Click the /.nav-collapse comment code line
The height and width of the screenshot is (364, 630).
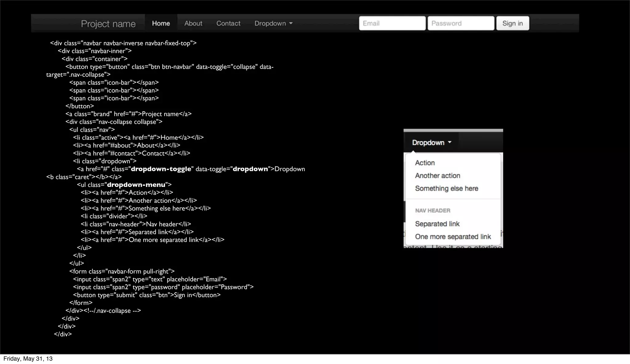click(103, 311)
